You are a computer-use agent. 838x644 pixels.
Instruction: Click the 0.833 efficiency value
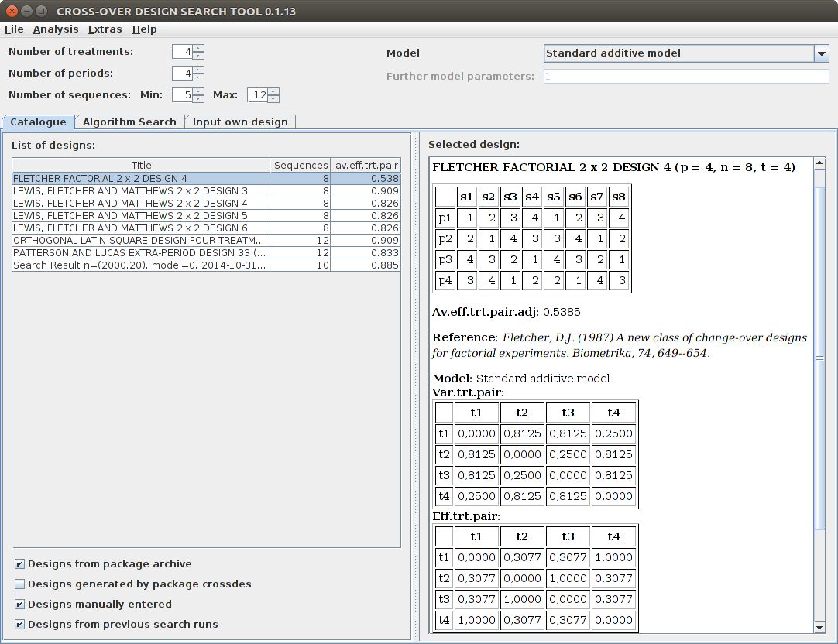(x=385, y=252)
